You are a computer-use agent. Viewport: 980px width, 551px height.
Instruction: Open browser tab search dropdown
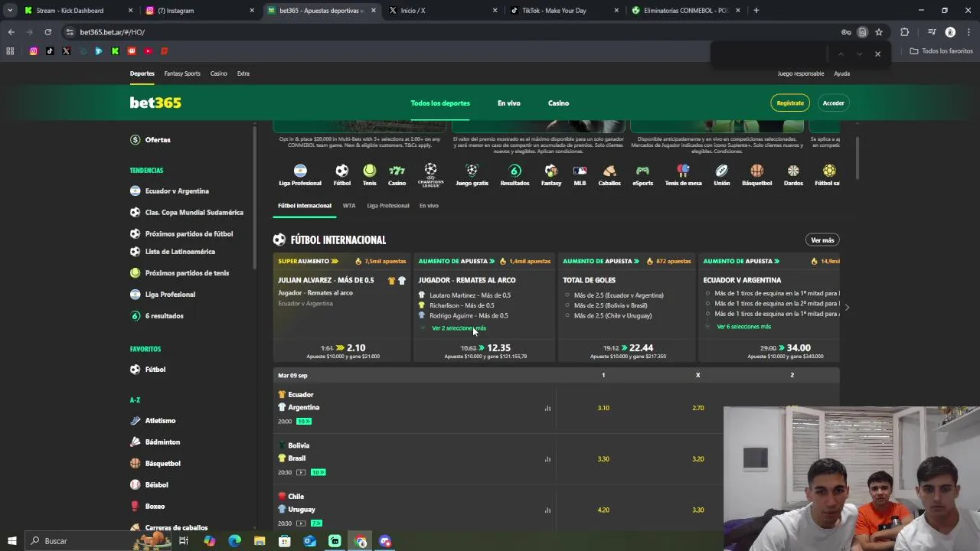pyautogui.click(x=10, y=11)
